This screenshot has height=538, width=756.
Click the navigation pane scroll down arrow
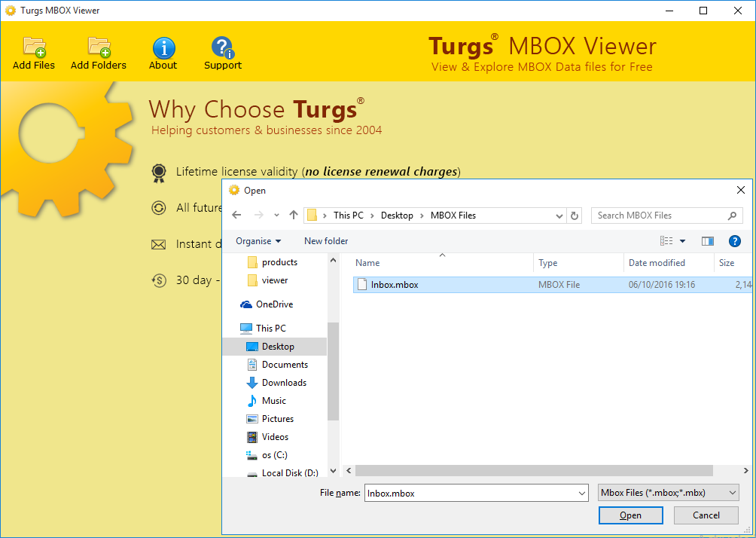333,470
